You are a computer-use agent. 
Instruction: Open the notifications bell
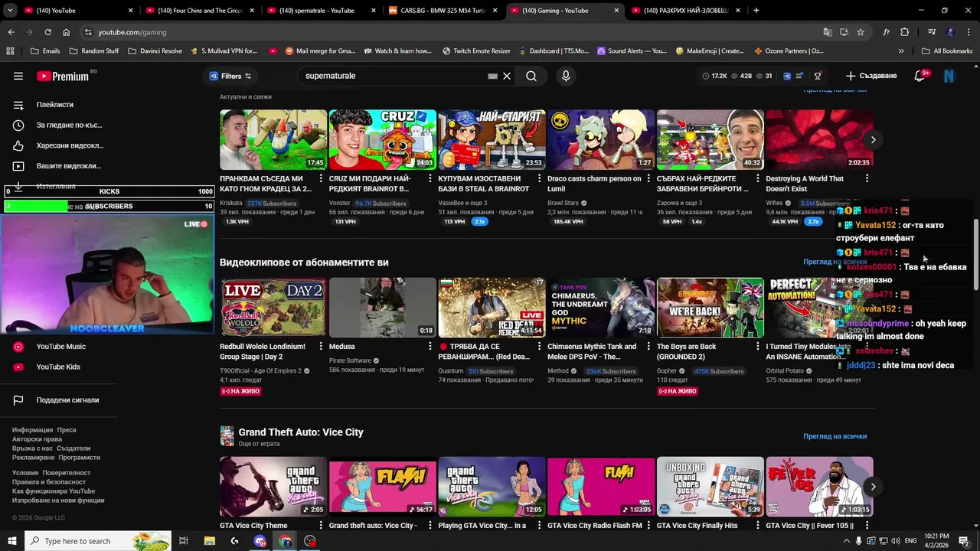(x=920, y=76)
